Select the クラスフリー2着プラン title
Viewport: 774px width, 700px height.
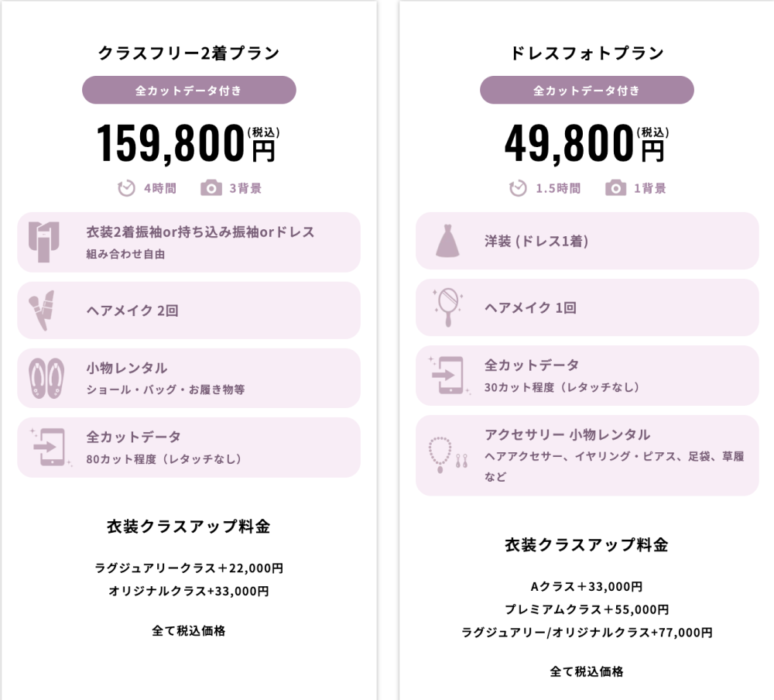189,53
